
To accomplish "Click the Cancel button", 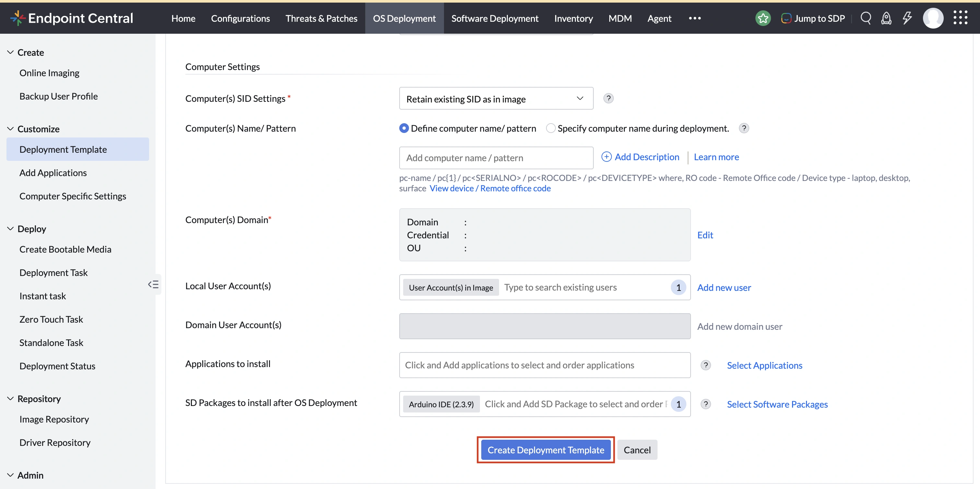I will (637, 450).
